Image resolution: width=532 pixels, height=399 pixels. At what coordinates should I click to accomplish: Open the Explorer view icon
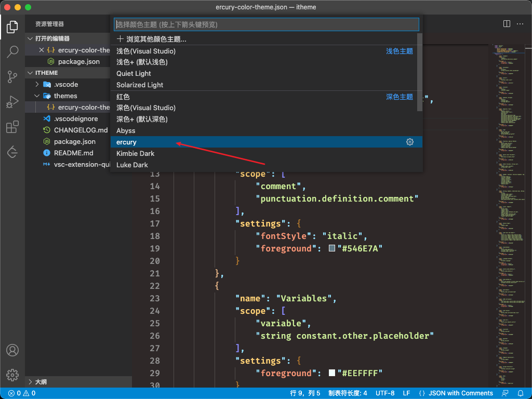point(12,27)
